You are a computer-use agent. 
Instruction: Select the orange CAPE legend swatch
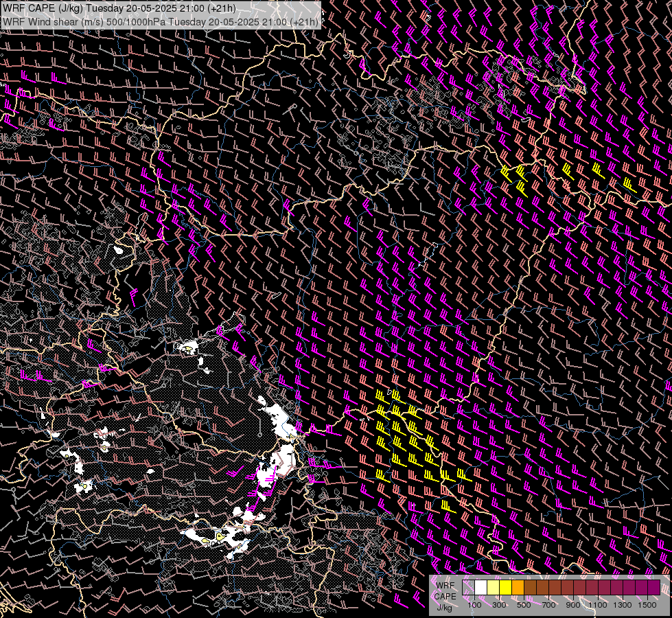[x=518, y=587]
